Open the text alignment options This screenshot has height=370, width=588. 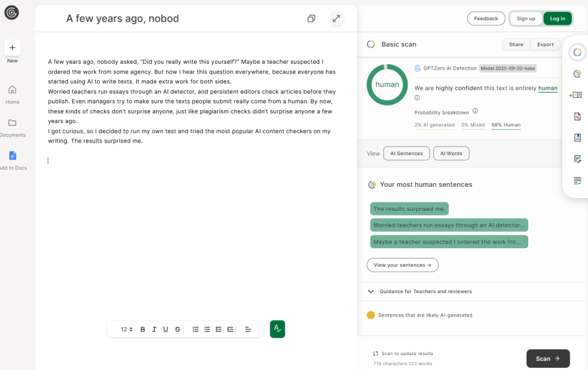click(248, 329)
